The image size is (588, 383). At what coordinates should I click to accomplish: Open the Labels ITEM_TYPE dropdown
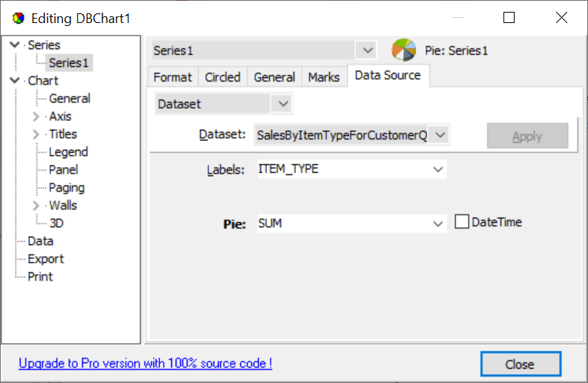(437, 169)
